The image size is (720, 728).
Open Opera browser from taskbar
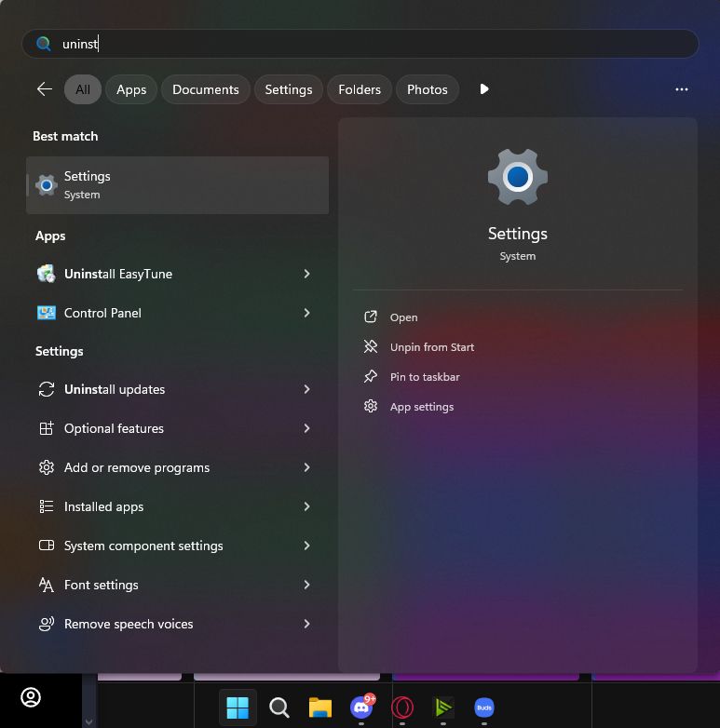(x=402, y=708)
